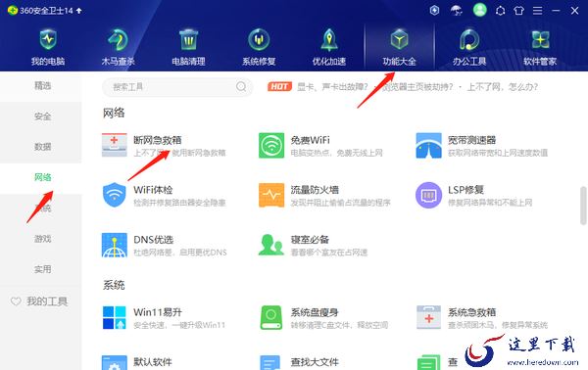Image resolution: width=588 pixels, height=370 pixels.
Task: Click the upgrade arrow beside 360安全卫士14
Action: click(x=79, y=11)
